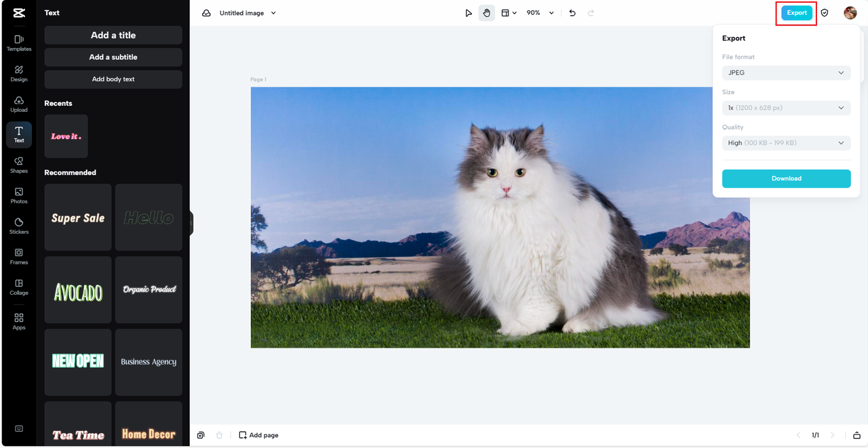Open the user profile avatar
The width and height of the screenshot is (868, 448).
850,13
